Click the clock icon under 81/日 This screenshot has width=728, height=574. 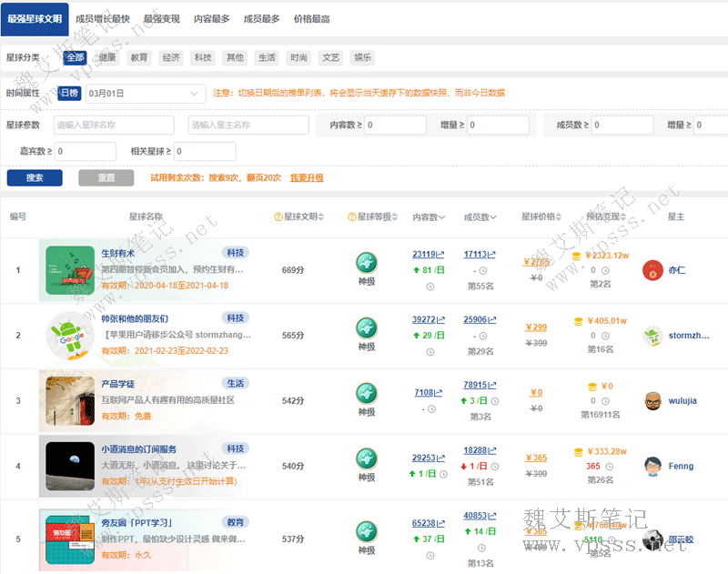tap(430, 287)
